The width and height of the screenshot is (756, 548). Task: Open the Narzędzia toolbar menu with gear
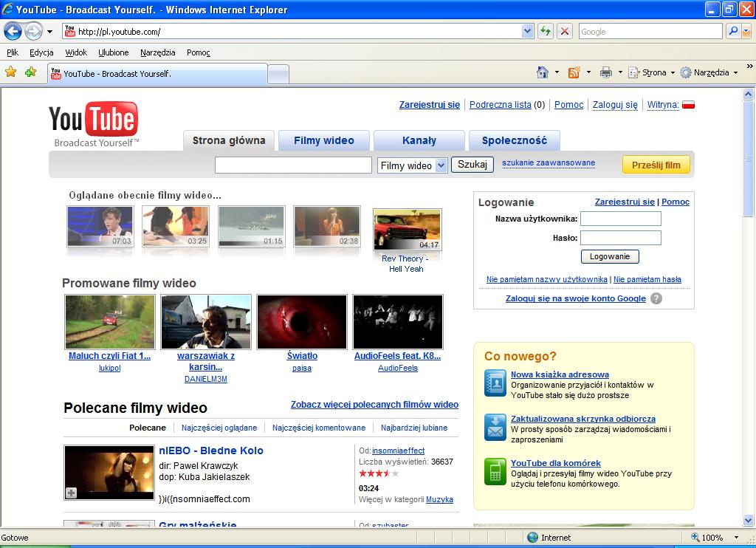[x=709, y=72]
